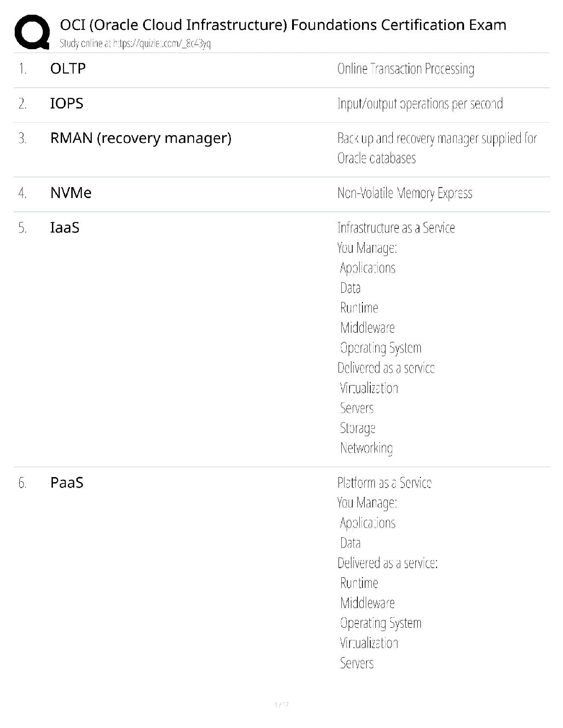Click the NVMe term
This screenshot has width=563, height=728.
(71, 193)
